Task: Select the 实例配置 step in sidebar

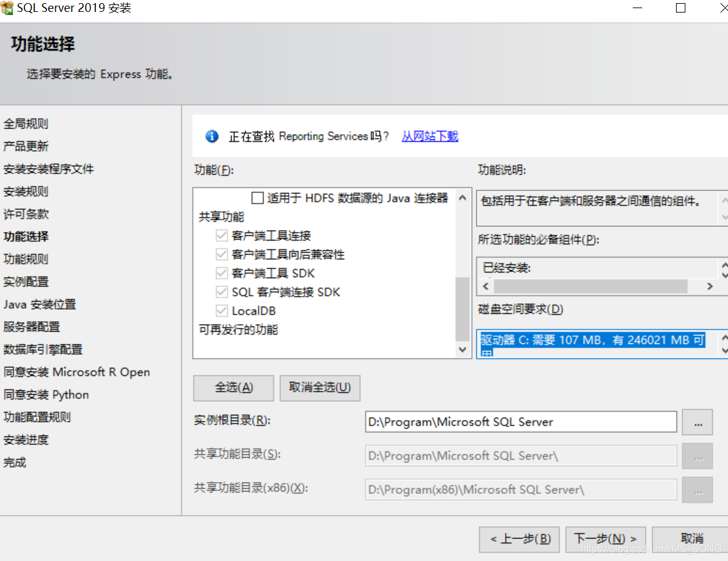Action: point(26,282)
